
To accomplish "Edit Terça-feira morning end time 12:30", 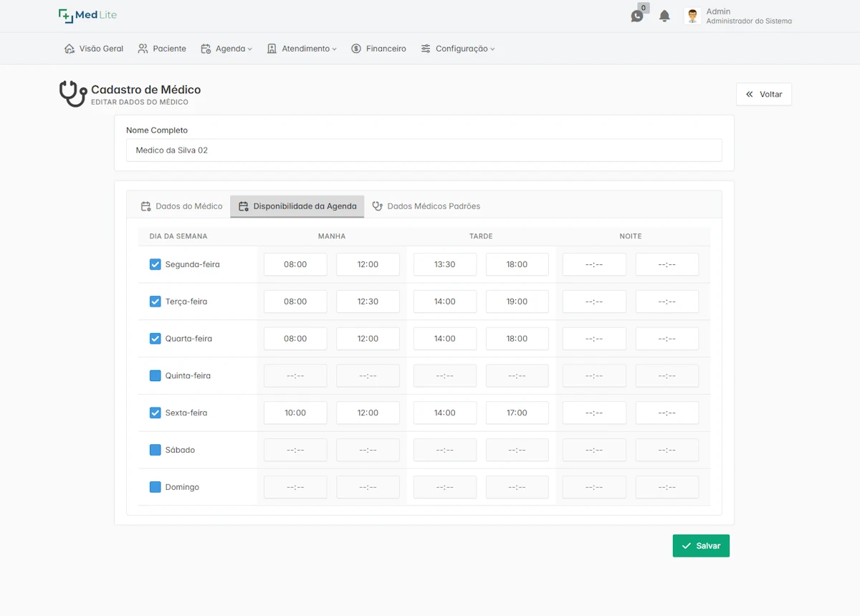I will (368, 302).
